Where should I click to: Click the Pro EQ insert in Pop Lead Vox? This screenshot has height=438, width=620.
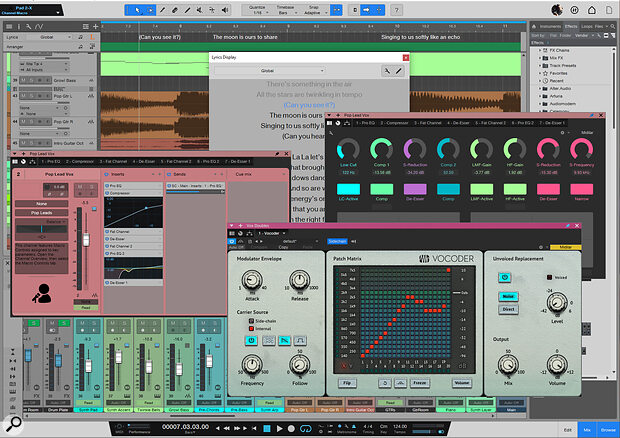(133, 185)
